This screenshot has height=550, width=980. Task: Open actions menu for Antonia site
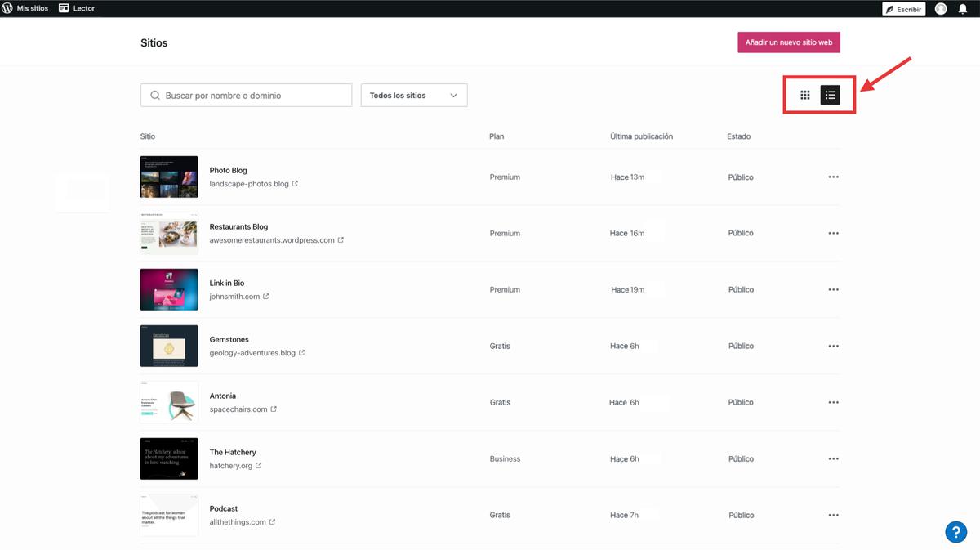833,403
